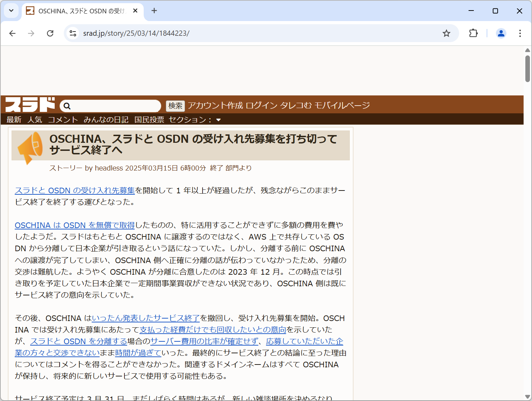
Task: Click the orange megaphone topic icon
Action: (x=30, y=148)
